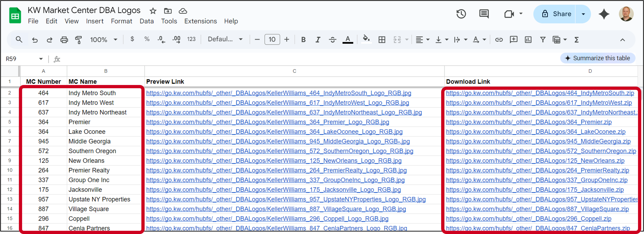
Task: Undo the last action
Action: pyautogui.click(x=35, y=40)
